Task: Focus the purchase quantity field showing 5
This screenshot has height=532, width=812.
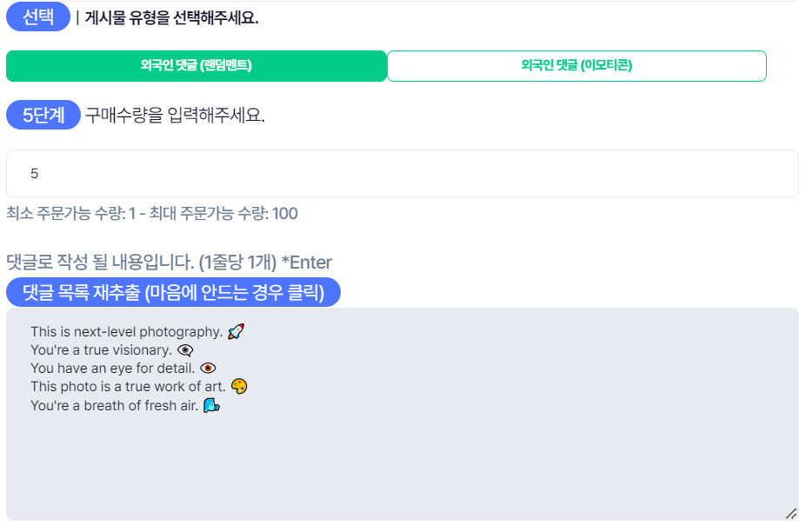Action: pos(403,174)
